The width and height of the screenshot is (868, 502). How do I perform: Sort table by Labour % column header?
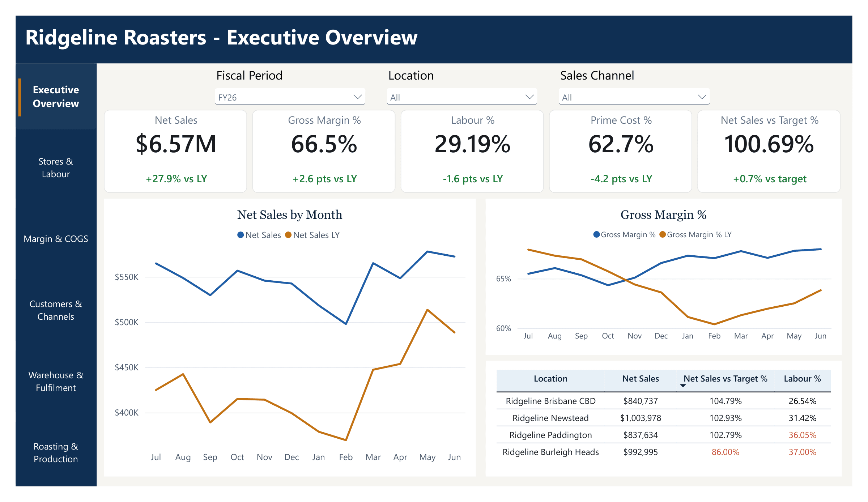click(x=802, y=379)
